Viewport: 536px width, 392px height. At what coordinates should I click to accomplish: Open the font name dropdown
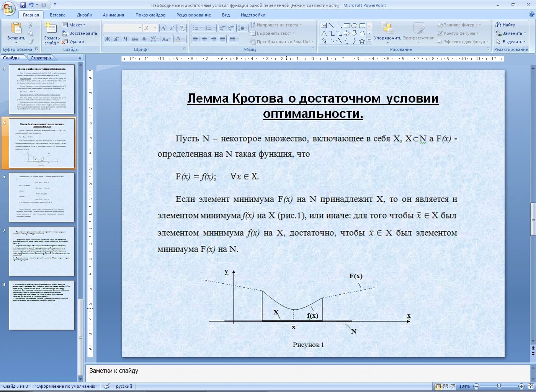tap(140, 28)
